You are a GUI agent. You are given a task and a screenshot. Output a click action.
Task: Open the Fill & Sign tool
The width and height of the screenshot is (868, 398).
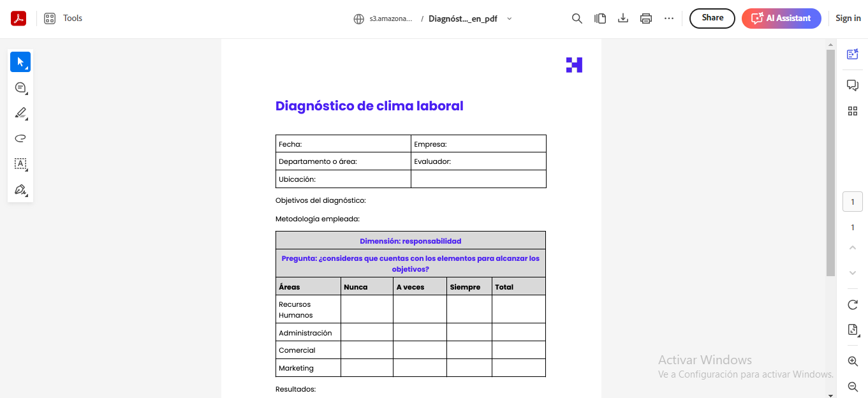[20, 189]
